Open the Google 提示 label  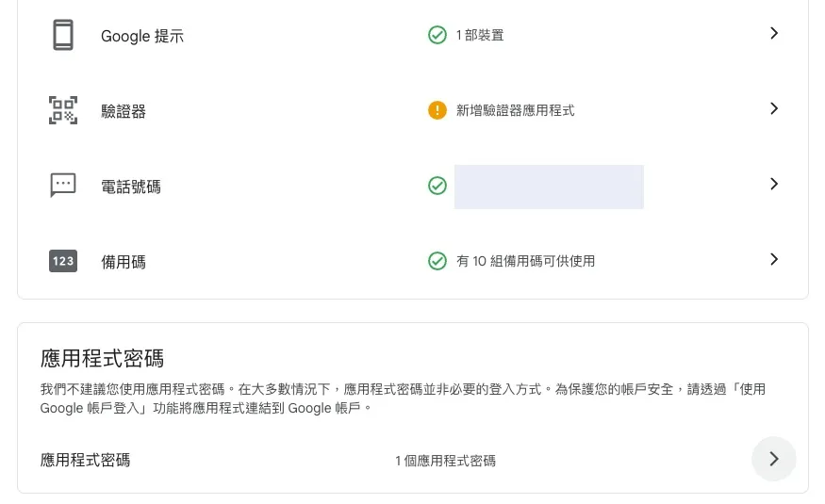coord(142,36)
